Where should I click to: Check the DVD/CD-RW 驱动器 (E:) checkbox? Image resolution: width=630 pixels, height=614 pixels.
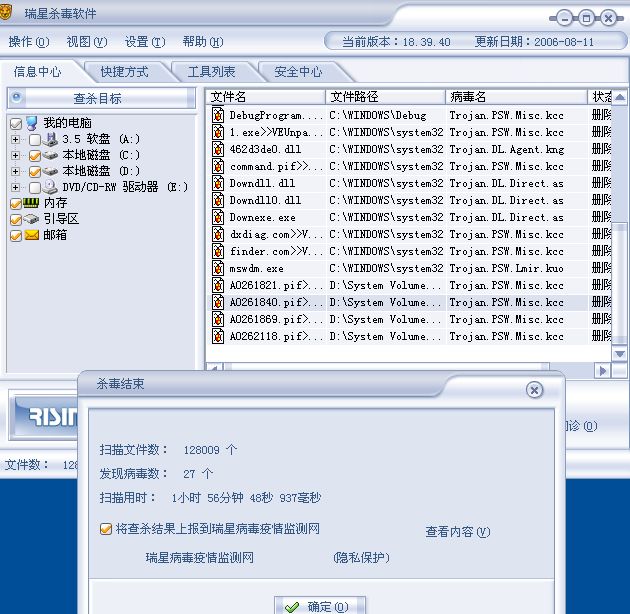coord(35,187)
